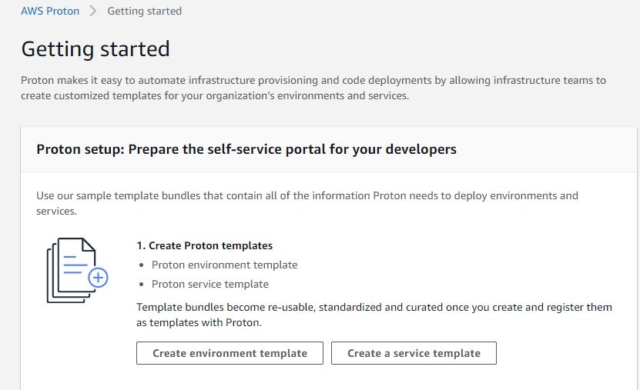Image resolution: width=640 pixels, height=390 pixels.
Task: Click the Create a service template button
Action: [x=414, y=353]
